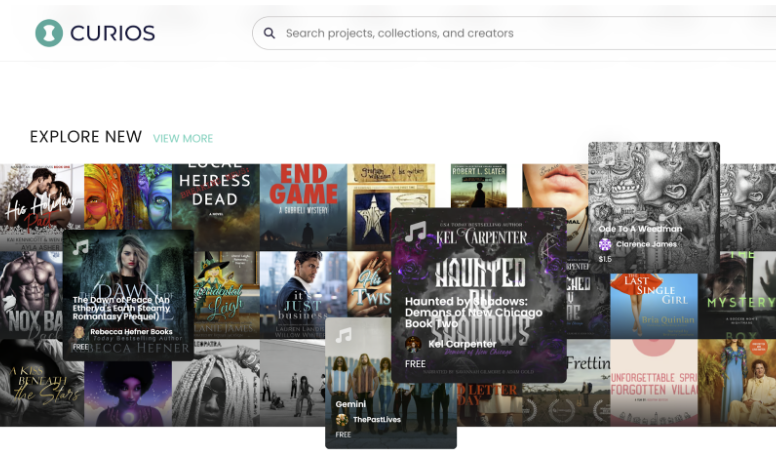Screen dimensions: 780x470
Task: Open the Haunted by Shadows title text
Action: [473, 312]
